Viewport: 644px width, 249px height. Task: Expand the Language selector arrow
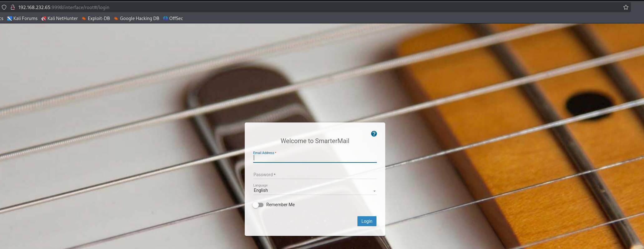pos(374,191)
